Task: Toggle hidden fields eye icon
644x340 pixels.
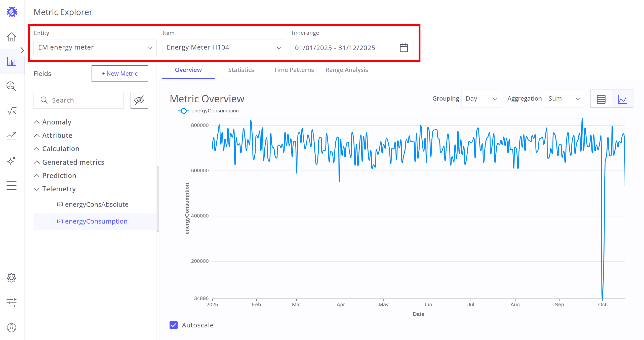Action: [139, 100]
